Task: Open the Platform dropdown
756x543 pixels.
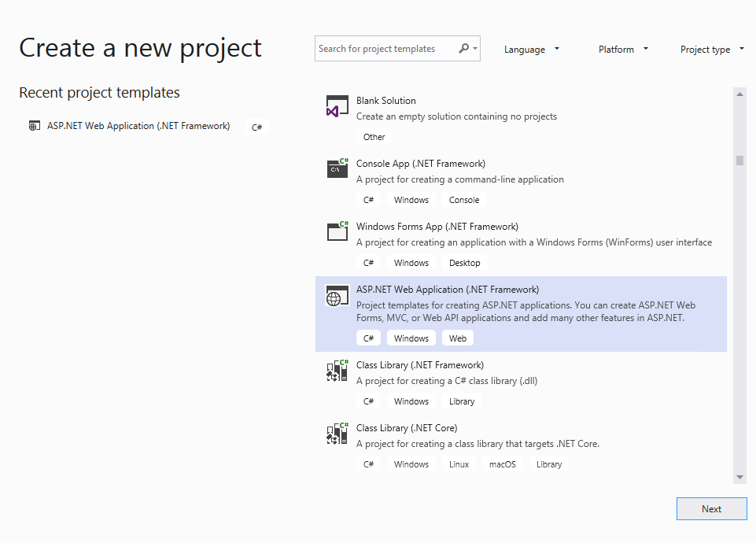Action: pyautogui.click(x=623, y=49)
